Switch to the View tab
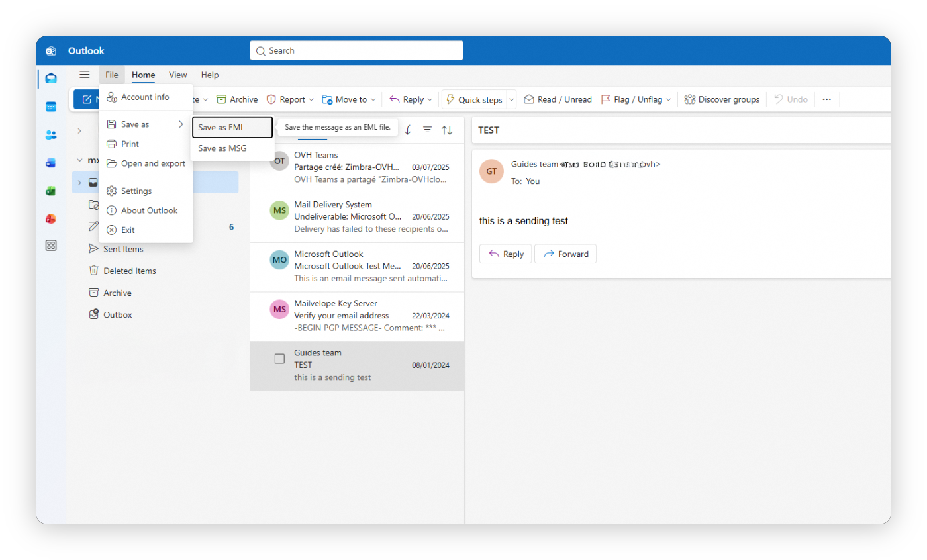 coord(177,74)
